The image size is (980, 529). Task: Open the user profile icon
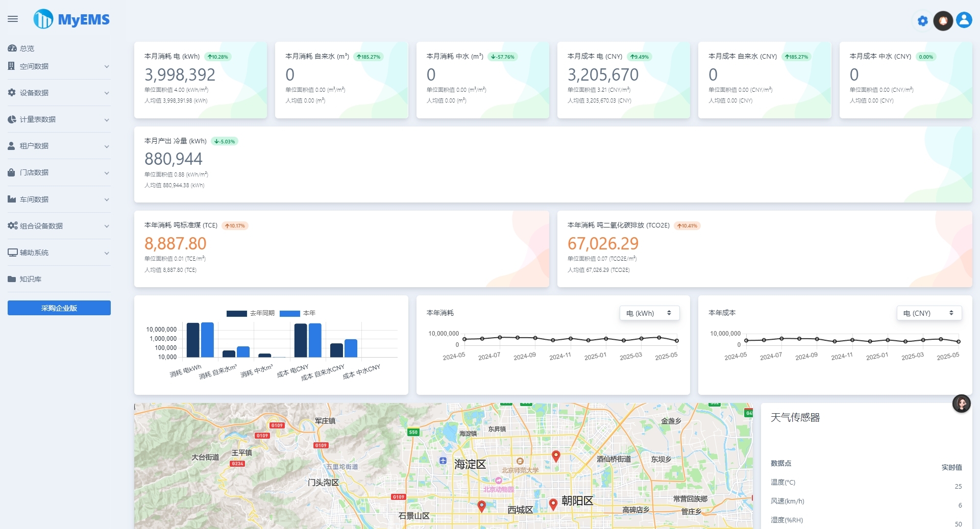click(964, 20)
